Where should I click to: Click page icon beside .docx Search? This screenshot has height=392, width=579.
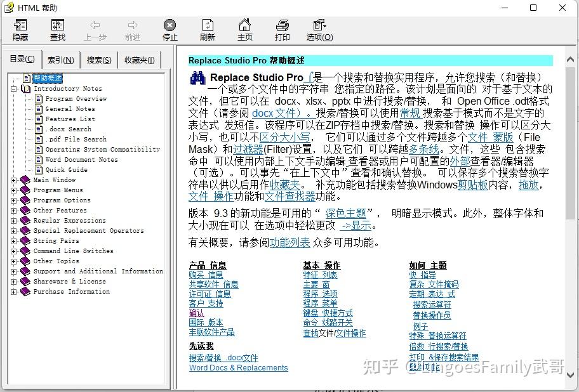pos(39,129)
